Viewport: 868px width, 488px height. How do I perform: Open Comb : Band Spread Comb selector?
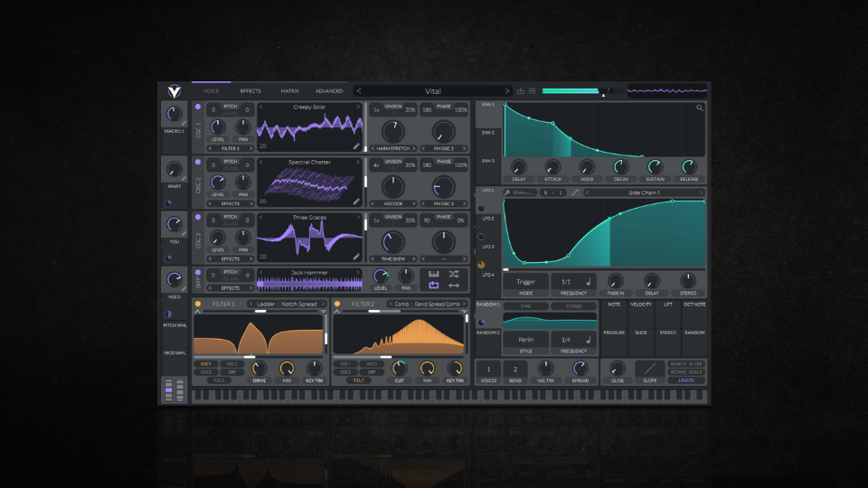pos(427,304)
